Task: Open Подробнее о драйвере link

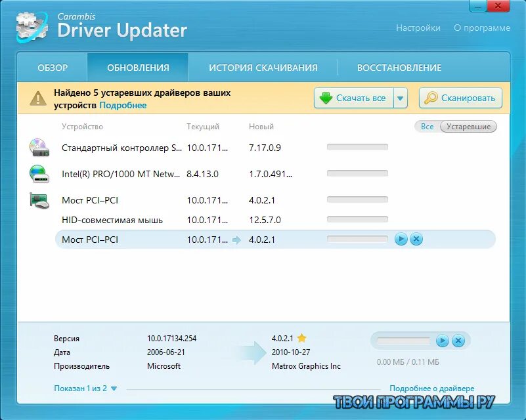Action: 431,388
